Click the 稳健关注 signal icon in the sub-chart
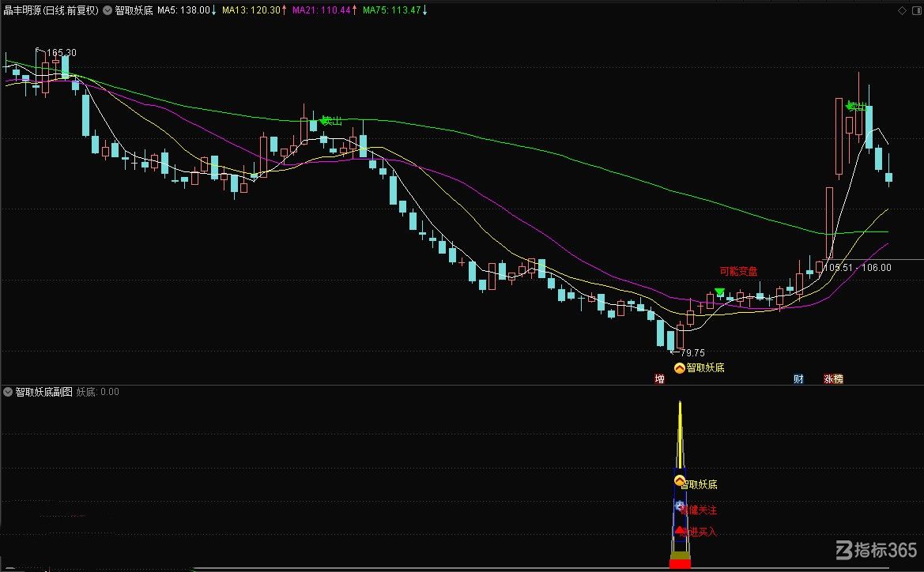 tap(680, 506)
